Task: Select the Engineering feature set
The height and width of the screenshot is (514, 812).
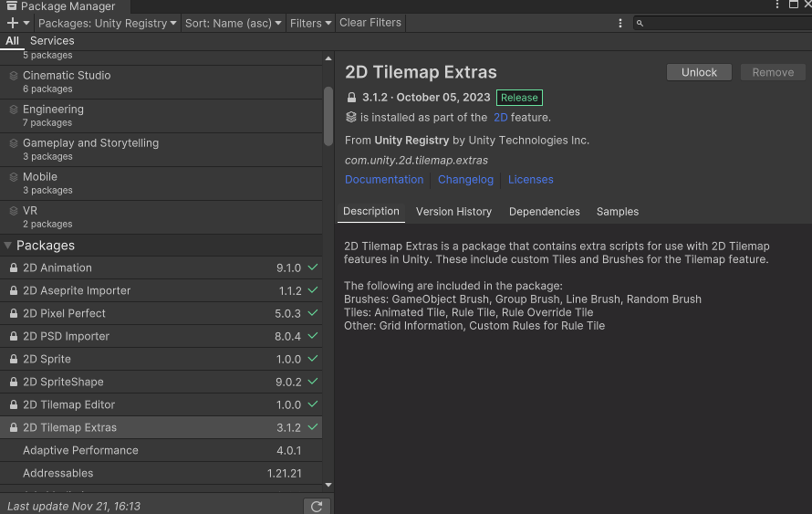Action: pyautogui.click(x=161, y=116)
